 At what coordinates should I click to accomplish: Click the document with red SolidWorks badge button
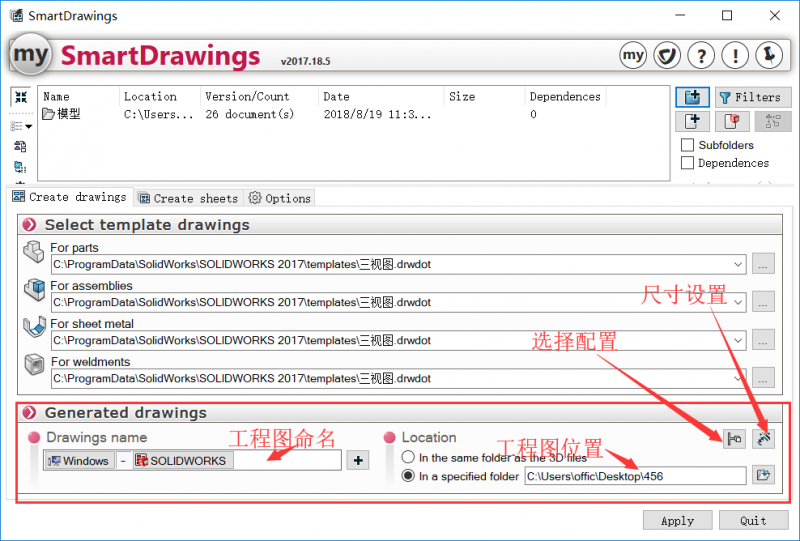point(732,121)
